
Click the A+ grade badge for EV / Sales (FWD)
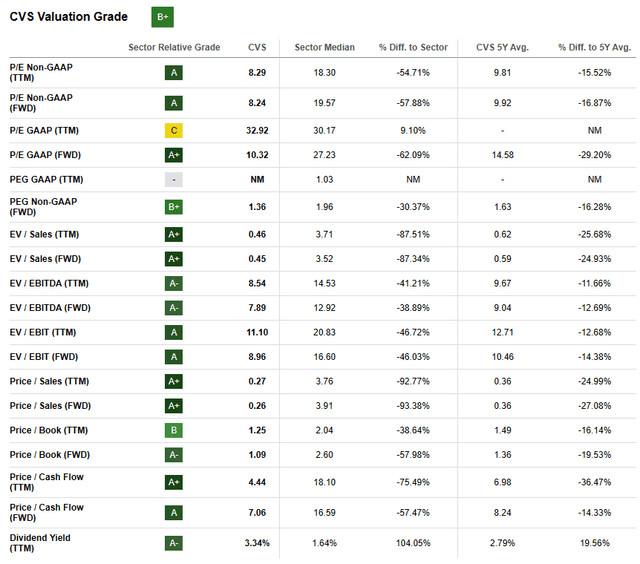[x=174, y=259]
